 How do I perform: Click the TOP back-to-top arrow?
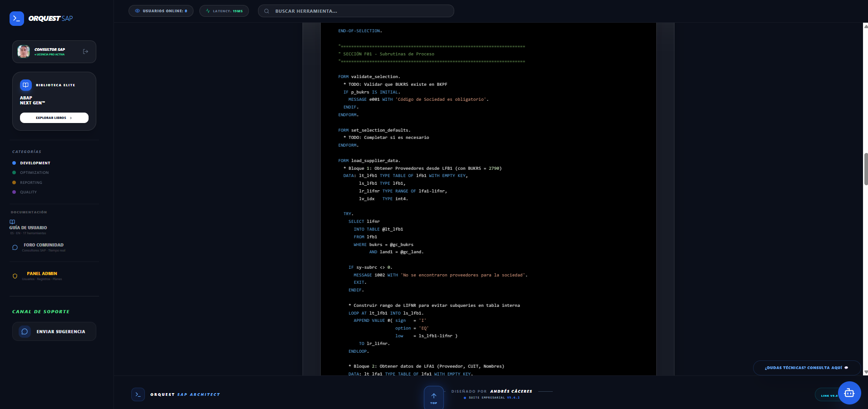[x=433, y=397]
